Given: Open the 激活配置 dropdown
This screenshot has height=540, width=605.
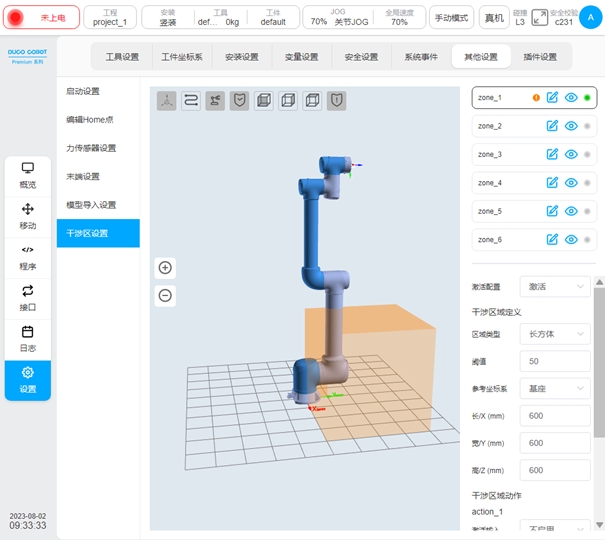Looking at the screenshot, I should 554,286.
